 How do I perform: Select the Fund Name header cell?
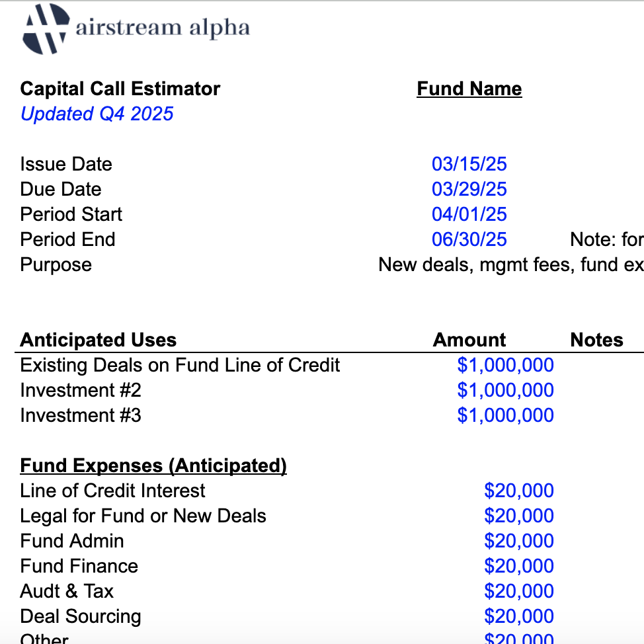tap(469, 89)
